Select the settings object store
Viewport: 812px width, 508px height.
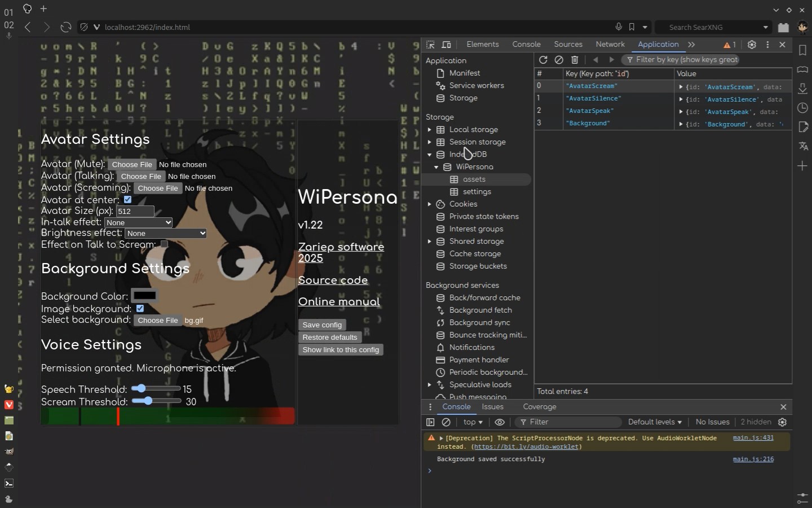pyautogui.click(x=476, y=192)
